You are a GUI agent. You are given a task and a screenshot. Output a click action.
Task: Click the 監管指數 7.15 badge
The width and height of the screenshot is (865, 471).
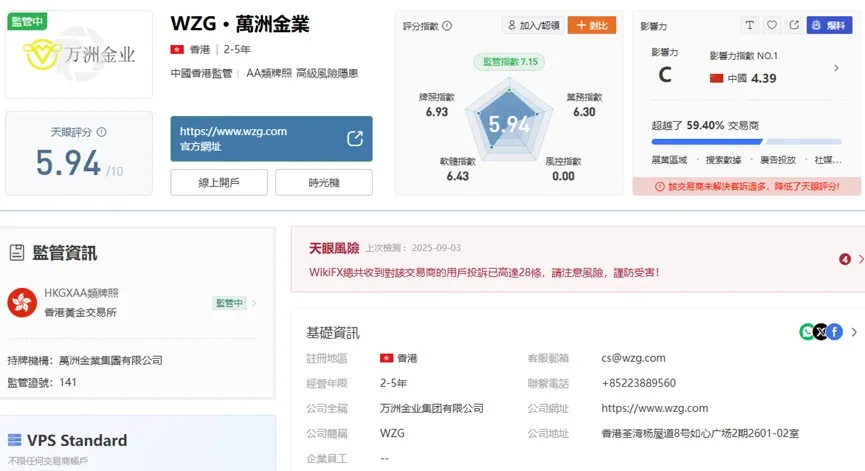509,62
